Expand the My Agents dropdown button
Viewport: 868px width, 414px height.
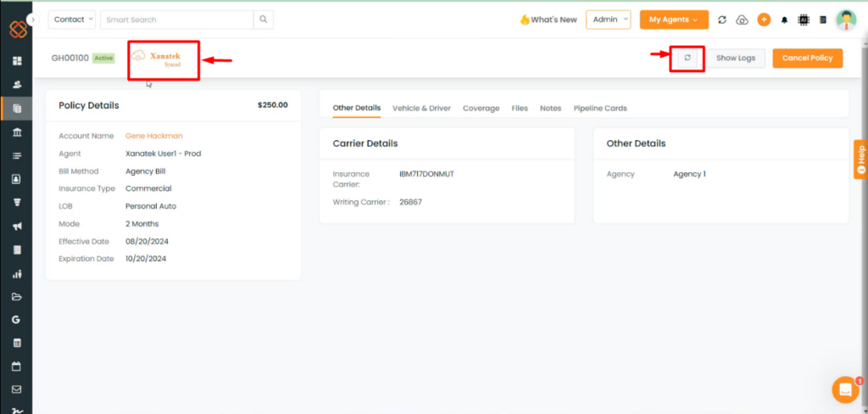pos(674,20)
